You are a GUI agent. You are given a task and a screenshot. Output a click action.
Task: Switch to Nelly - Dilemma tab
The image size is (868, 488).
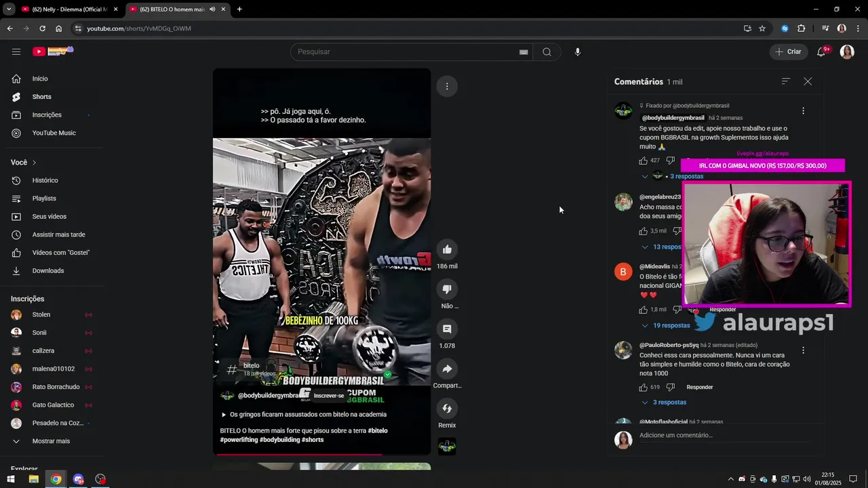point(69,9)
